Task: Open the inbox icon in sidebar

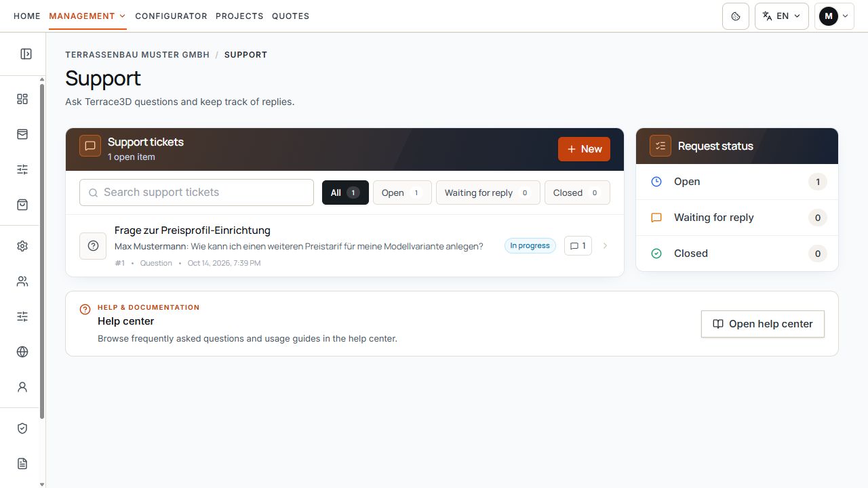Action: tap(22, 134)
